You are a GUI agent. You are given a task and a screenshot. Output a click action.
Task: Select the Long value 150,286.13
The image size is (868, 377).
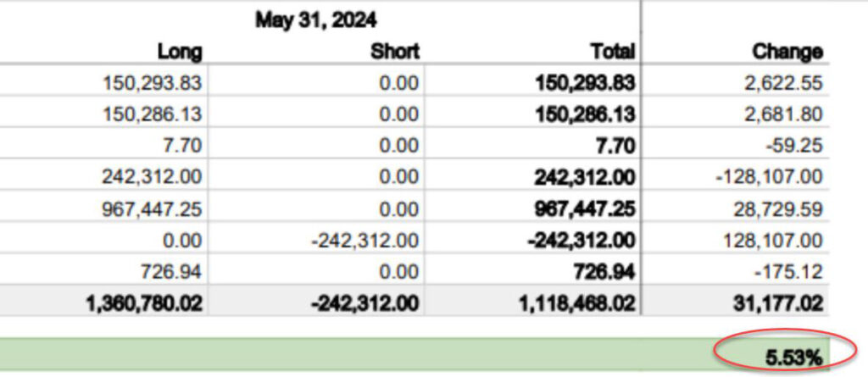pos(153,114)
